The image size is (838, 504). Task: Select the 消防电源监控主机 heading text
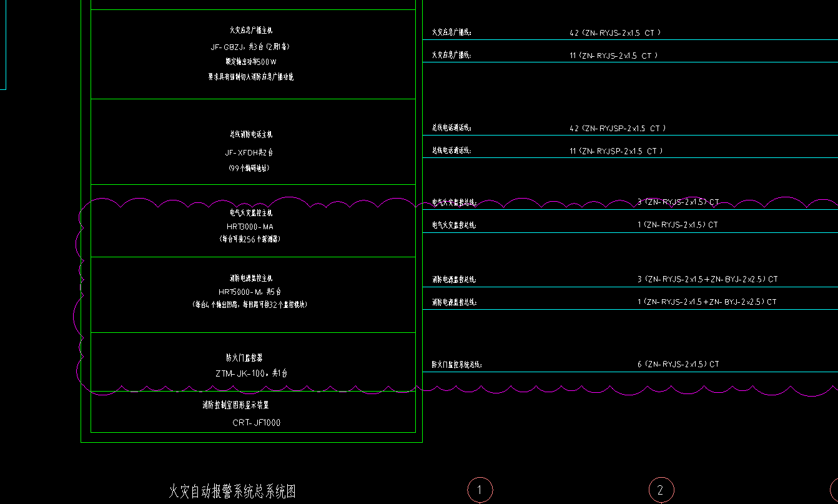coord(251,279)
